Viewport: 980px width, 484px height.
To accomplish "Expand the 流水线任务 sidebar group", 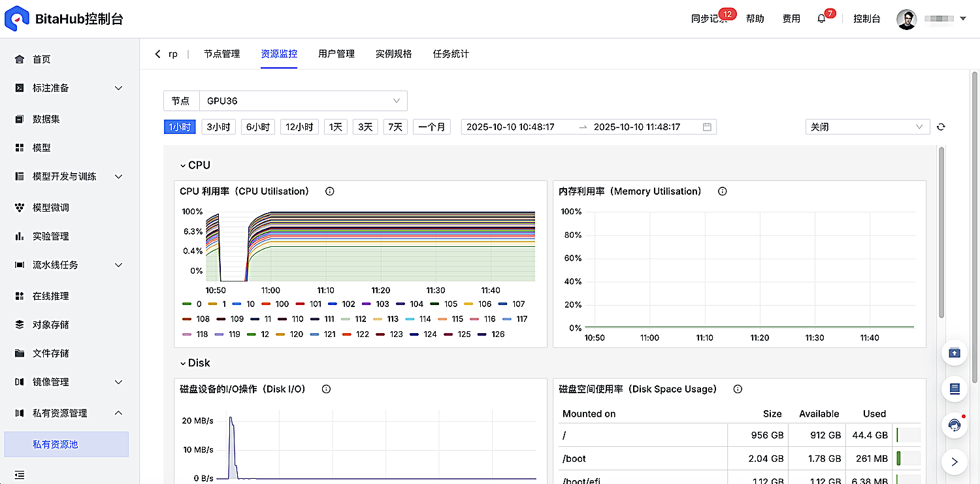I will [69, 265].
